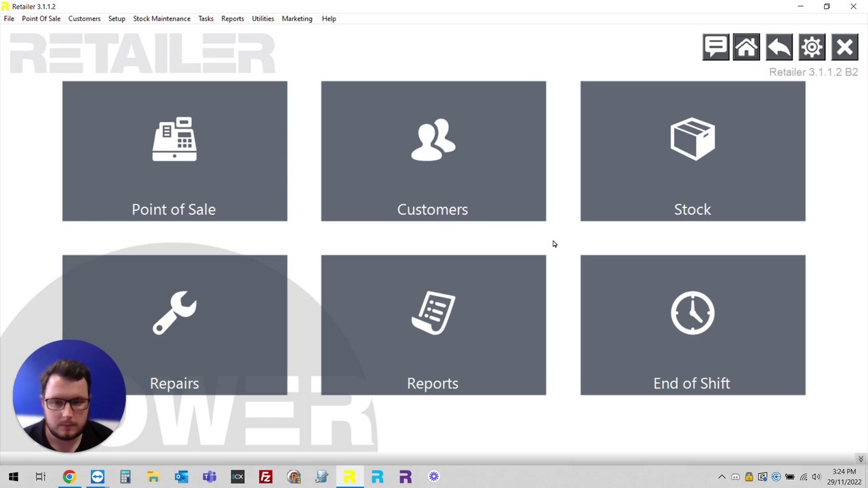Click the volume speaker tray icon
Screen dimensions: 868x488
(816, 476)
